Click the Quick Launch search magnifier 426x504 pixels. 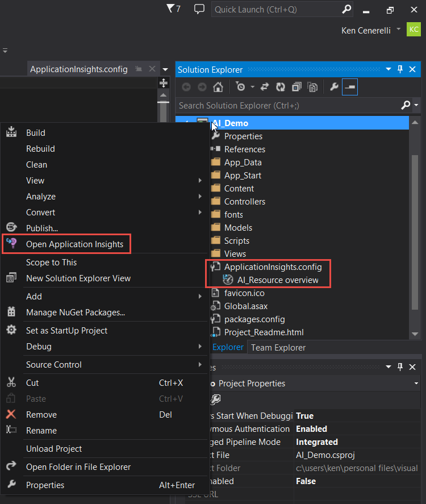pyautogui.click(x=346, y=9)
